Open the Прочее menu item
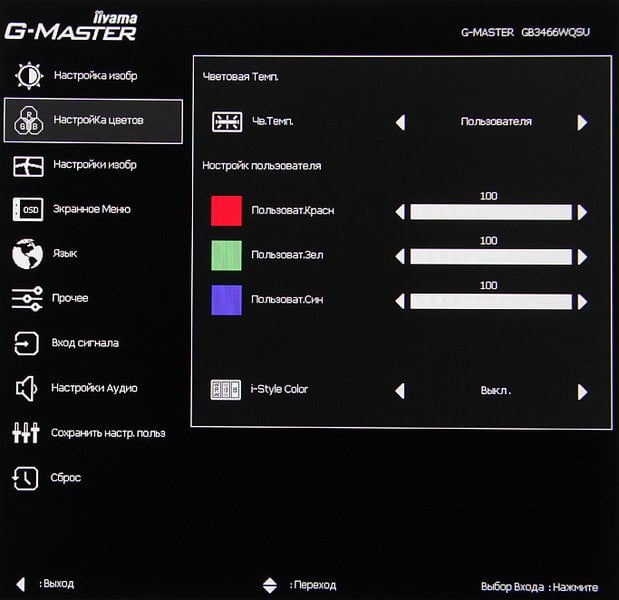 pos(70,298)
